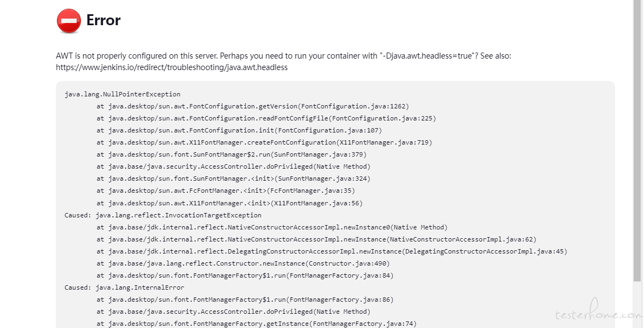
Task: Click the scrollbar track below the thumb
Action: coord(637,305)
